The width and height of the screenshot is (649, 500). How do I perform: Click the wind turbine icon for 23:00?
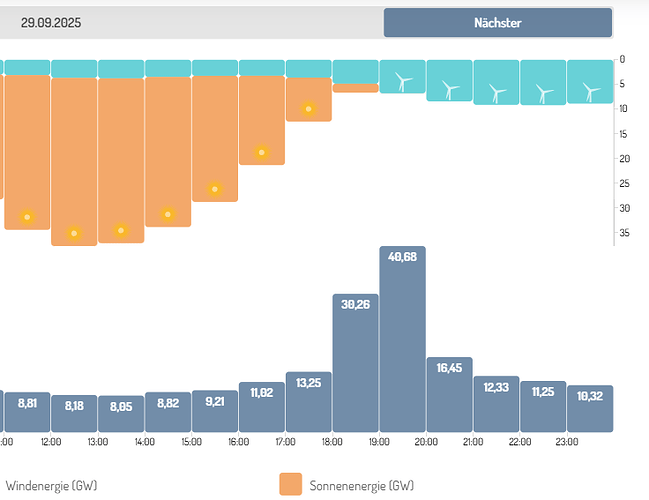[x=591, y=91]
